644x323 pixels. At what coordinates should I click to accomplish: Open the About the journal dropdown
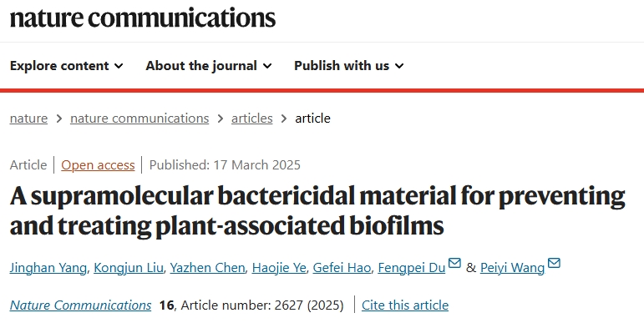(209, 66)
